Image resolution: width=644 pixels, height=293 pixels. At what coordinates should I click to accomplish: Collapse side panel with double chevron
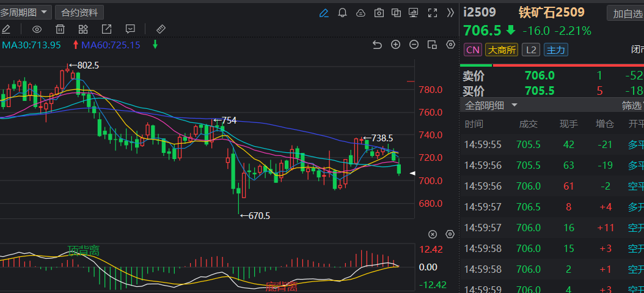450,13
